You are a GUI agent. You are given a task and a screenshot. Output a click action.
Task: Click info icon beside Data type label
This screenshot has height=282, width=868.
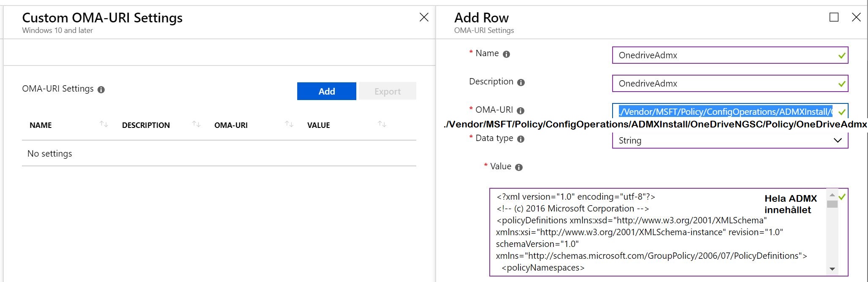(521, 139)
